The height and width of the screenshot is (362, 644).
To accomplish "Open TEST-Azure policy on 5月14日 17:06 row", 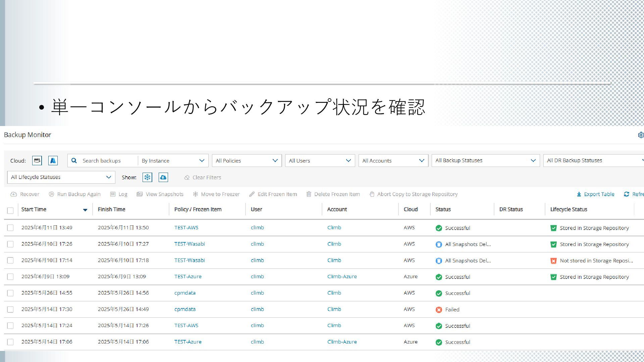I will [188, 342].
